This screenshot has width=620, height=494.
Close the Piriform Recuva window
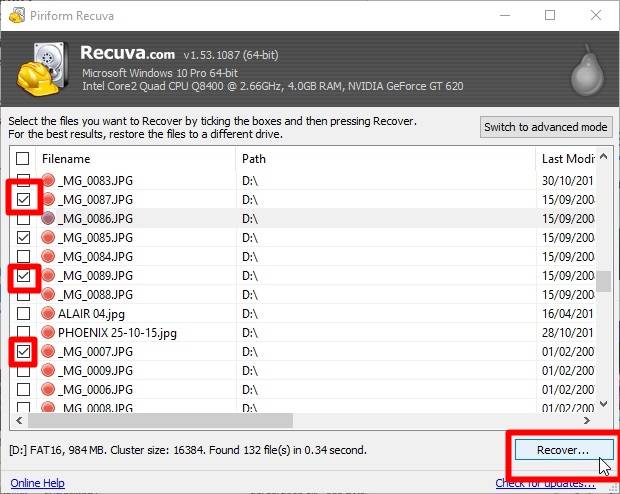click(595, 15)
